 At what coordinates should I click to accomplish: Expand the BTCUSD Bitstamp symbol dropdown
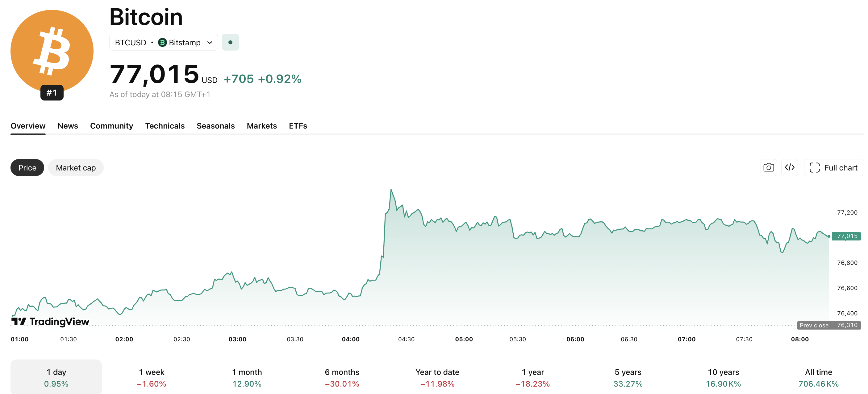(163, 43)
